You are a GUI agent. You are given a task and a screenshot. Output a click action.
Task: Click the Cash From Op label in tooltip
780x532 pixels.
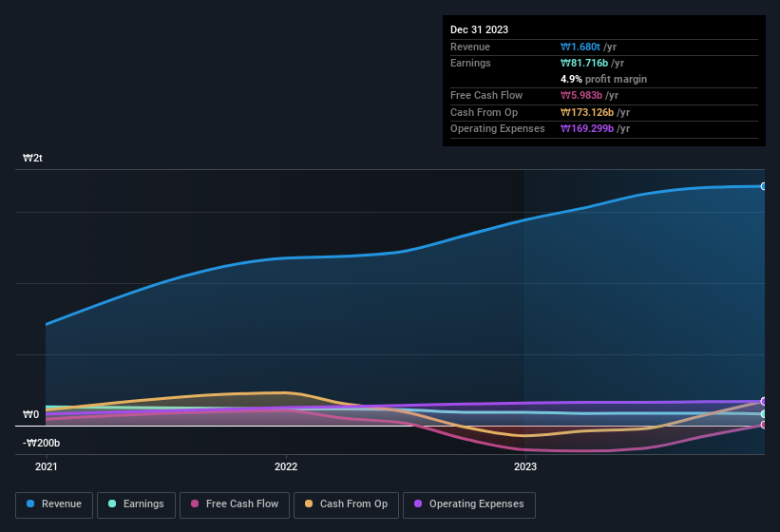pos(484,112)
